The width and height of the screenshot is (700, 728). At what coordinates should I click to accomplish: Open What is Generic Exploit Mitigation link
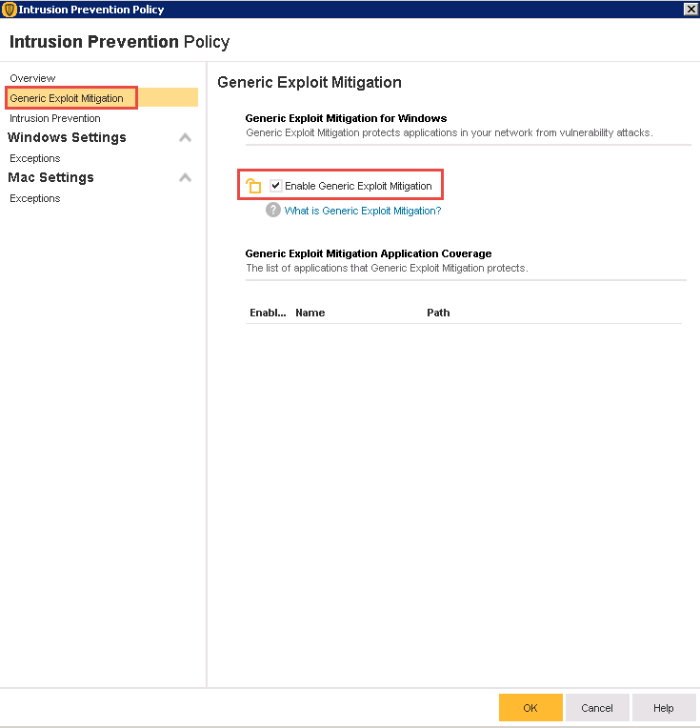tap(363, 211)
